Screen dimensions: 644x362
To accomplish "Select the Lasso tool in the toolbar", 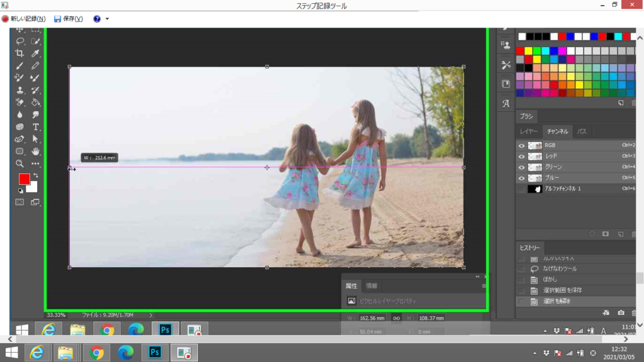I will click(19, 41).
